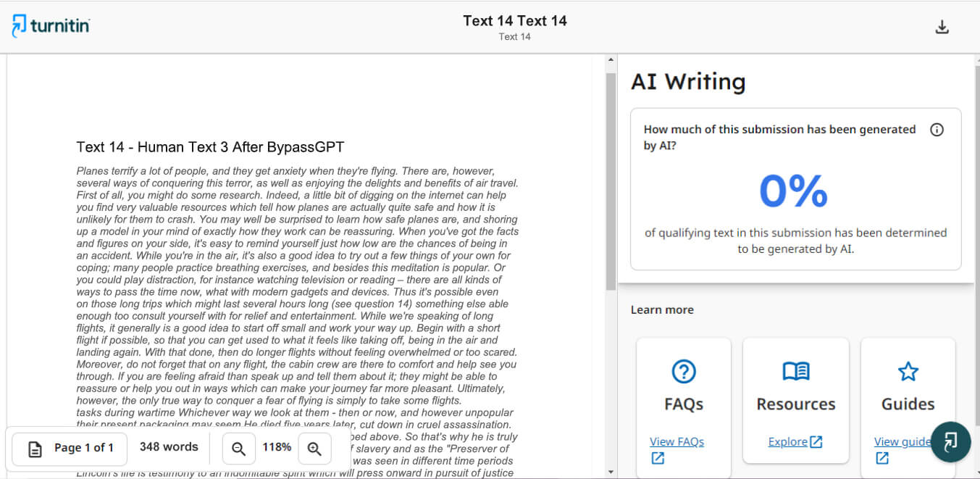Image resolution: width=980 pixels, height=479 pixels.
Task: Click the 118% zoom level value
Action: pyautogui.click(x=277, y=448)
